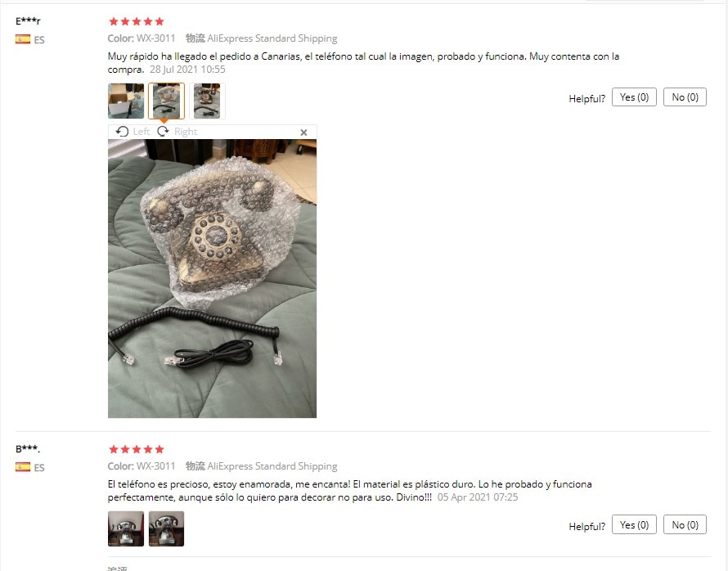Rotate image right with clockwise arrow icon
728x571 pixels.
[x=163, y=132]
